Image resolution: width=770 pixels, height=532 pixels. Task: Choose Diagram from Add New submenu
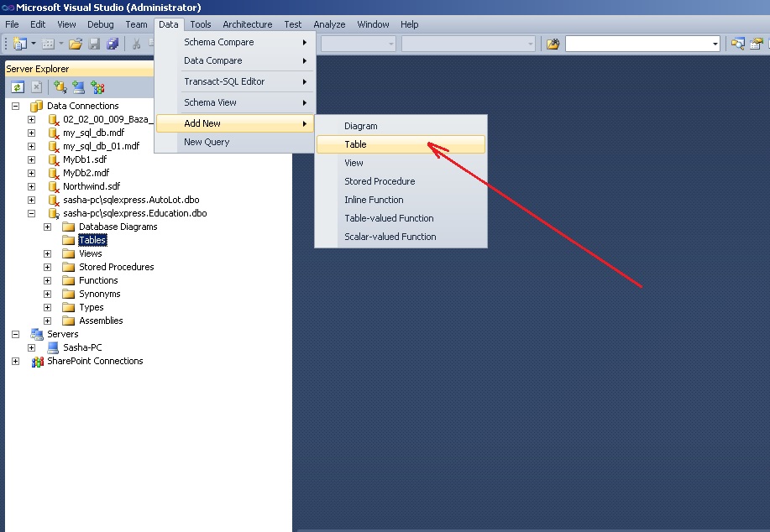click(x=401, y=126)
